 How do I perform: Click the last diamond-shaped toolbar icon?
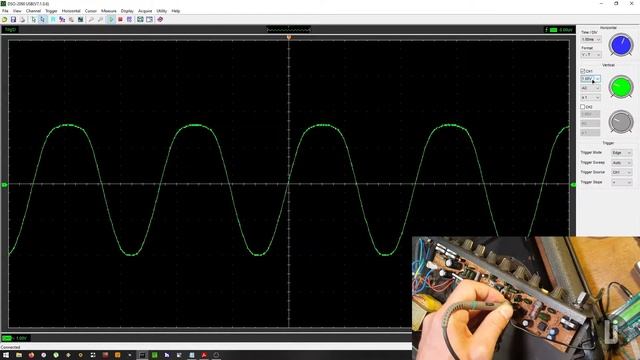160,20
